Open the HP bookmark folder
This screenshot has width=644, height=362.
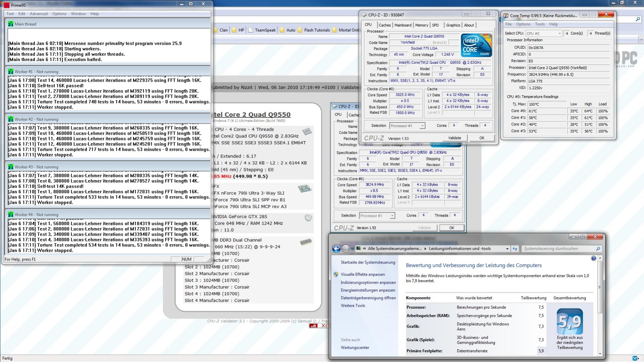238,30
